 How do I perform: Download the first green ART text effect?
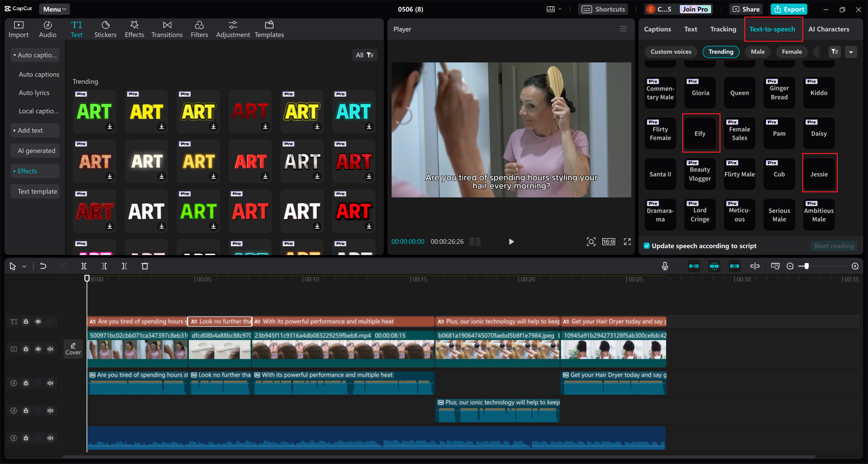[x=110, y=126]
